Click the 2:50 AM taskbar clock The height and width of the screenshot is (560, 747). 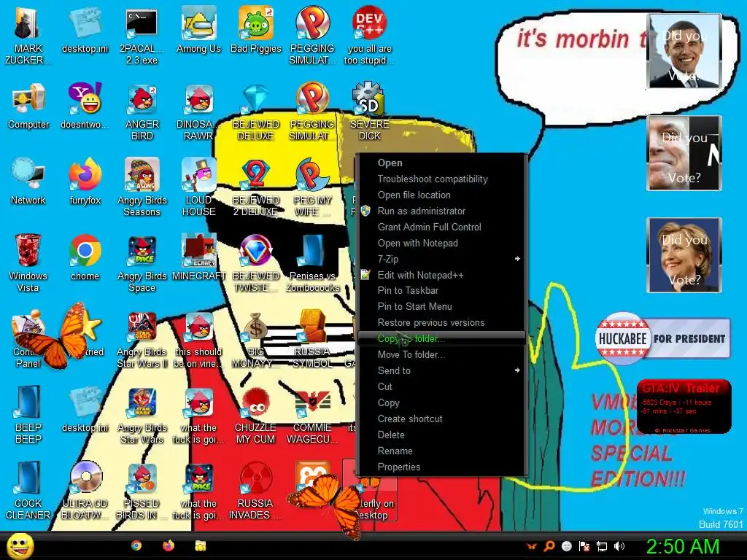tap(683, 546)
